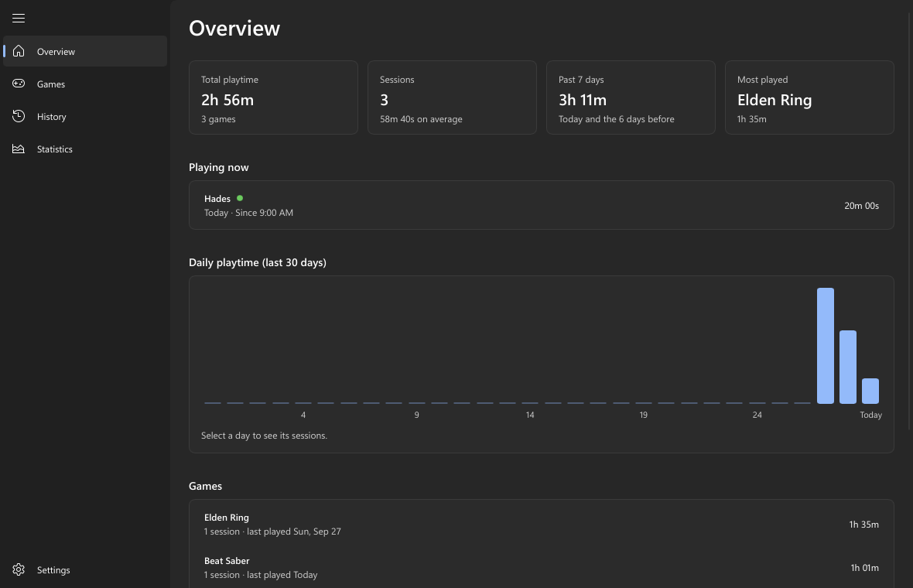The image size is (913, 588).
Task: Click the '24' axis label on chart
Action: point(757,415)
